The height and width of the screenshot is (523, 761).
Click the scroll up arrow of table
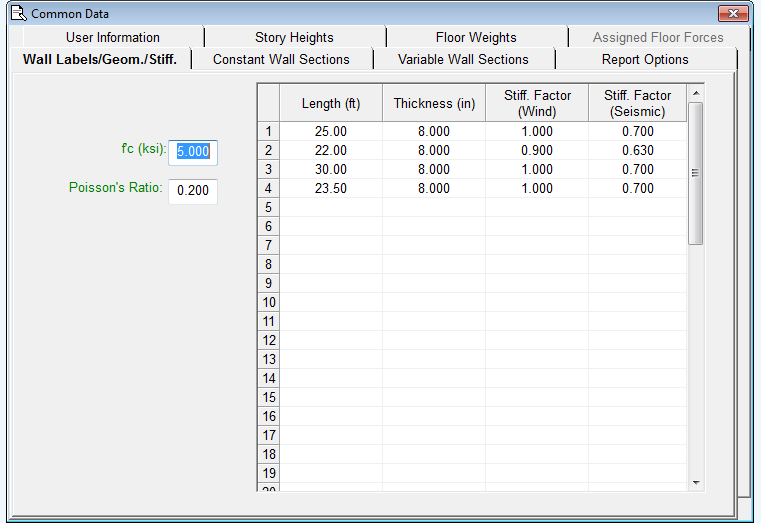point(696,93)
